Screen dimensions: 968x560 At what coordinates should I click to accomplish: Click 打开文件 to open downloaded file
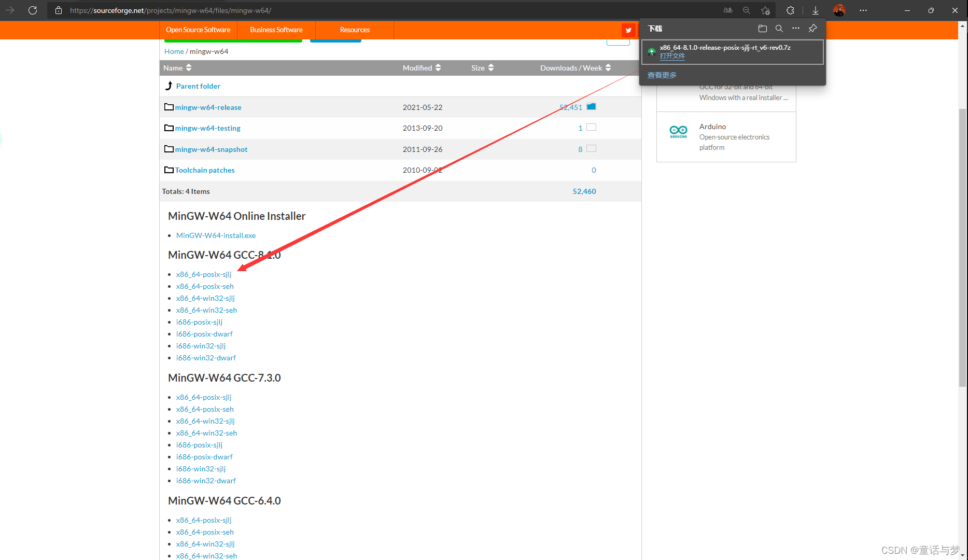[x=672, y=56]
